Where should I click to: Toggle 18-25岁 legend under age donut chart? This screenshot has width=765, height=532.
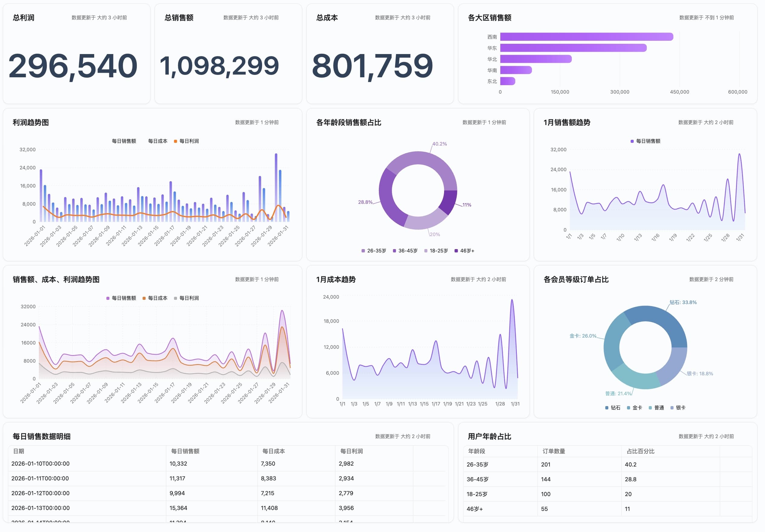(436, 251)
